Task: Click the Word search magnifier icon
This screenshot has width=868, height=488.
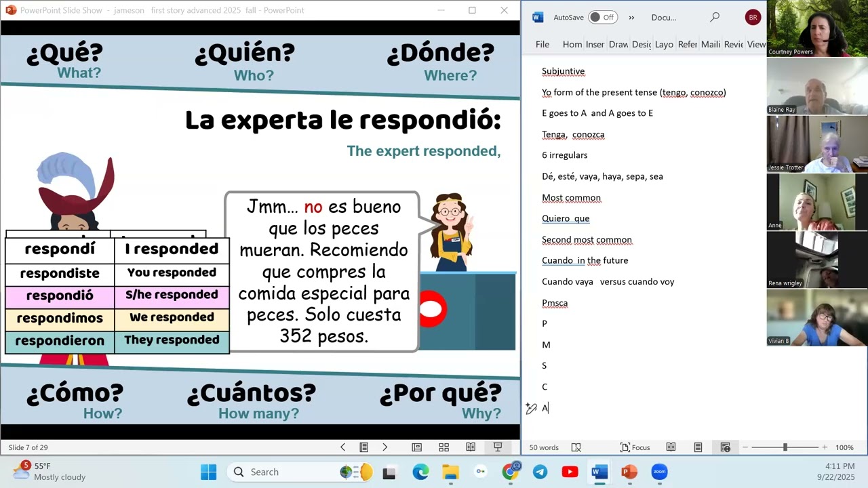Action: coord(715,18)
